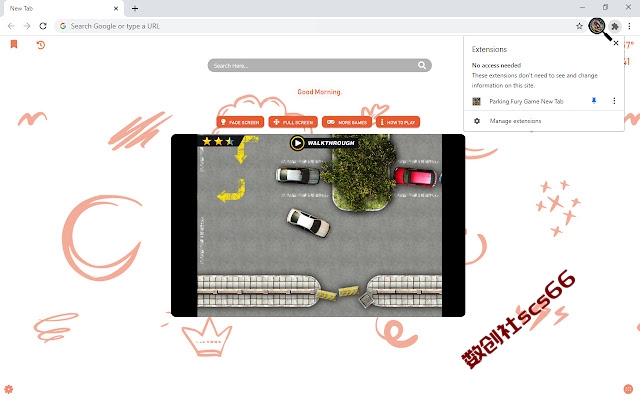
Task: Open the history icon on the new tab page
Action: click(x=40, y=44)
